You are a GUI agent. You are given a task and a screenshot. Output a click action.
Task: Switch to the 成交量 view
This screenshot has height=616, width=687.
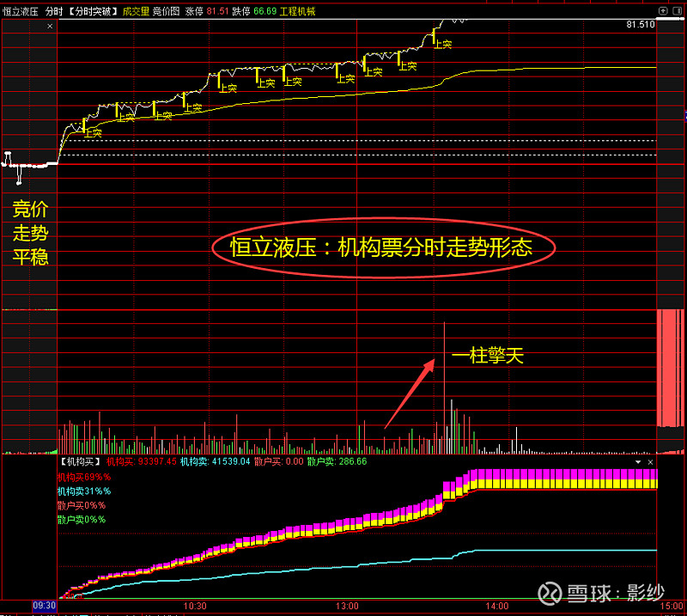136,11
